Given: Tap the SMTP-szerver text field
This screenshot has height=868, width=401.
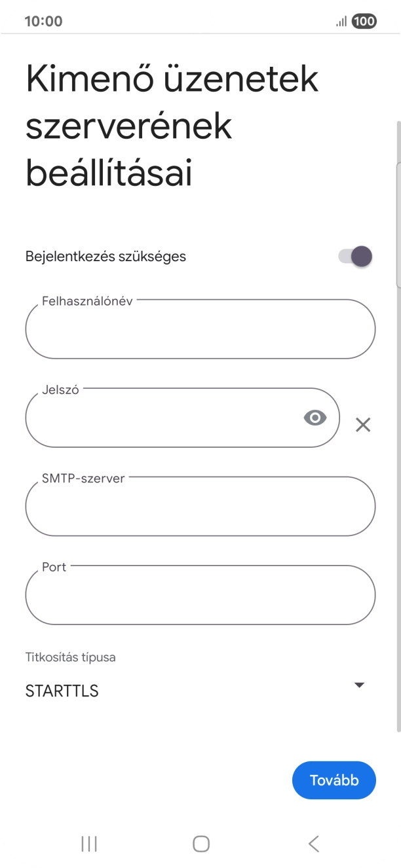Looking at the screenshot, I should click(x=200, y=506).
